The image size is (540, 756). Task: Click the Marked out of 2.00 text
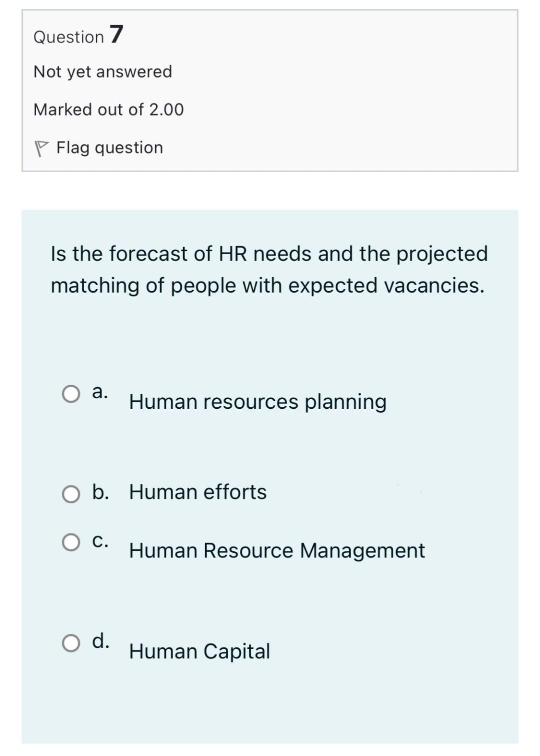click(108, 110)
